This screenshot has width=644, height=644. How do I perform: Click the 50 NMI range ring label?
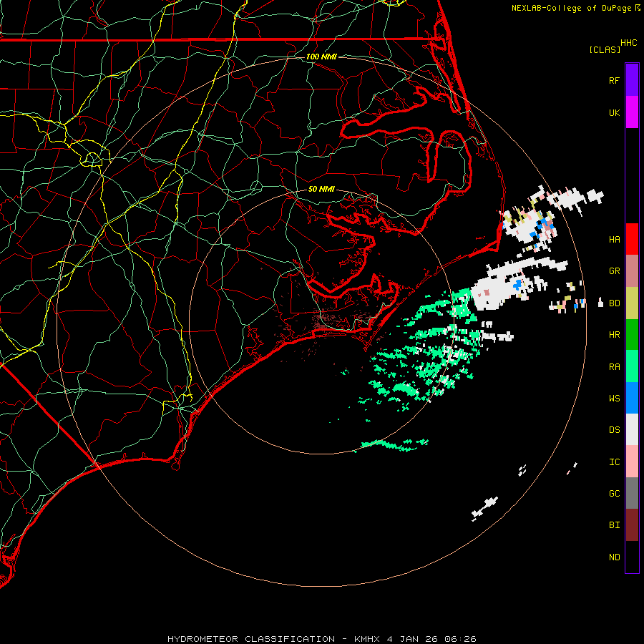321,189
